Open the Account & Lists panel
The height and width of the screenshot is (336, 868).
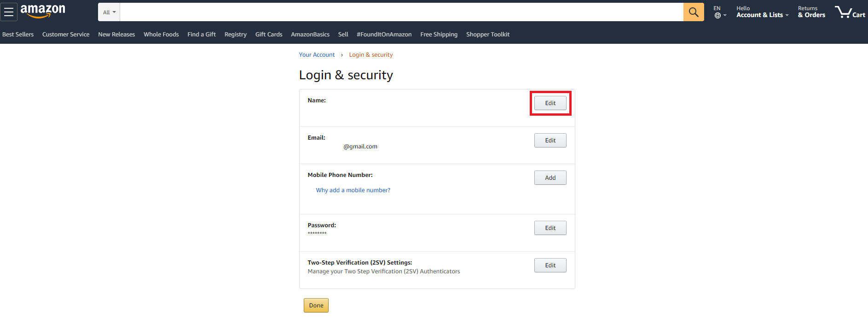click(x=759, y=15)
